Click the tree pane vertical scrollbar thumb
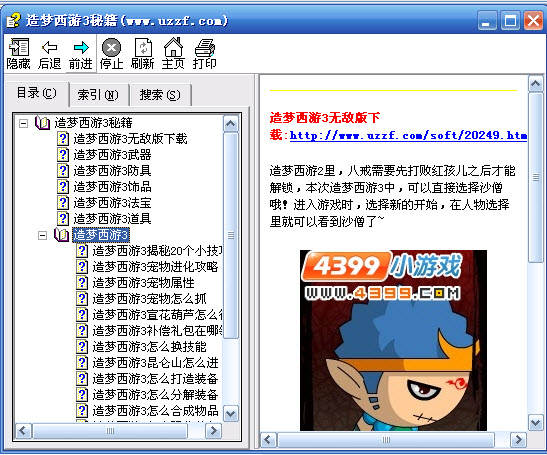 (231, 235)
